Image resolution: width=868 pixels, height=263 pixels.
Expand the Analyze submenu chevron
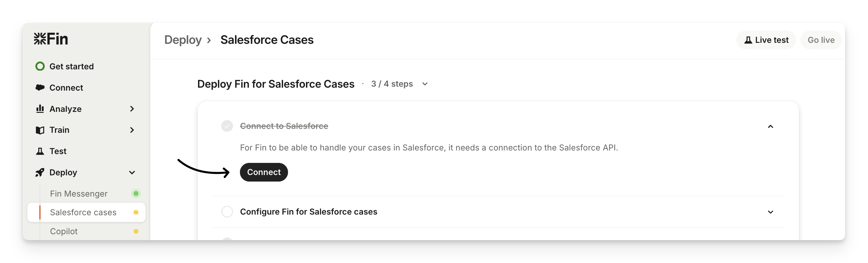[x=132, y=109]
